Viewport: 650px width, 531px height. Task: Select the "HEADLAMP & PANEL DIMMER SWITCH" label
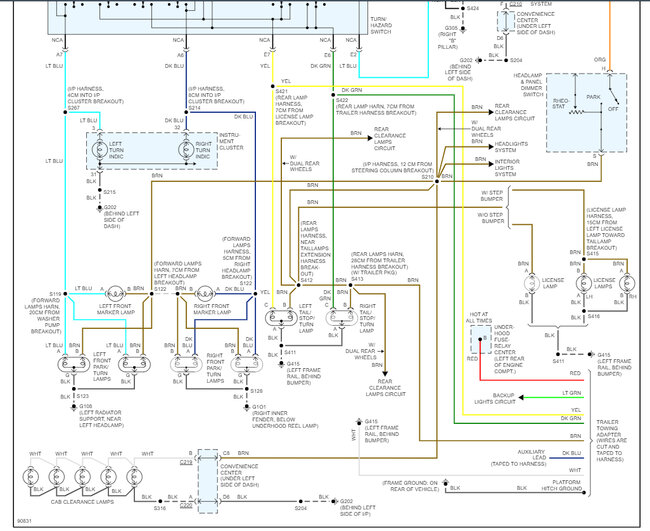[528, 85]
